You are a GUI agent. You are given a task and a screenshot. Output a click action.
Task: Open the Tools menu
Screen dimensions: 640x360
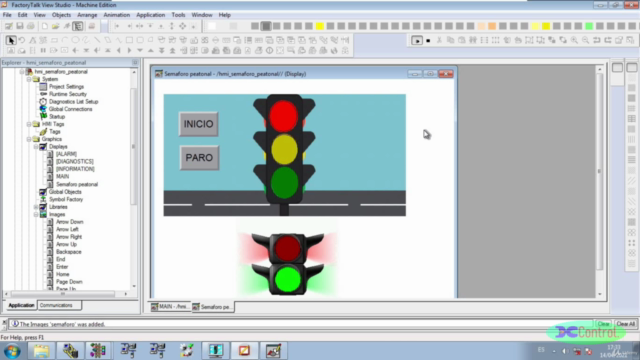pos(178,15)
